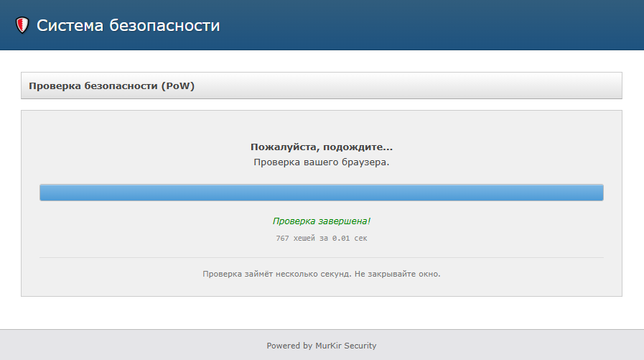Image resolution: width=644 pixels, height=360 pixels.
Task: Click the "(PoW)" abbreviation in the panel header
Action: (x=178, y=86)
